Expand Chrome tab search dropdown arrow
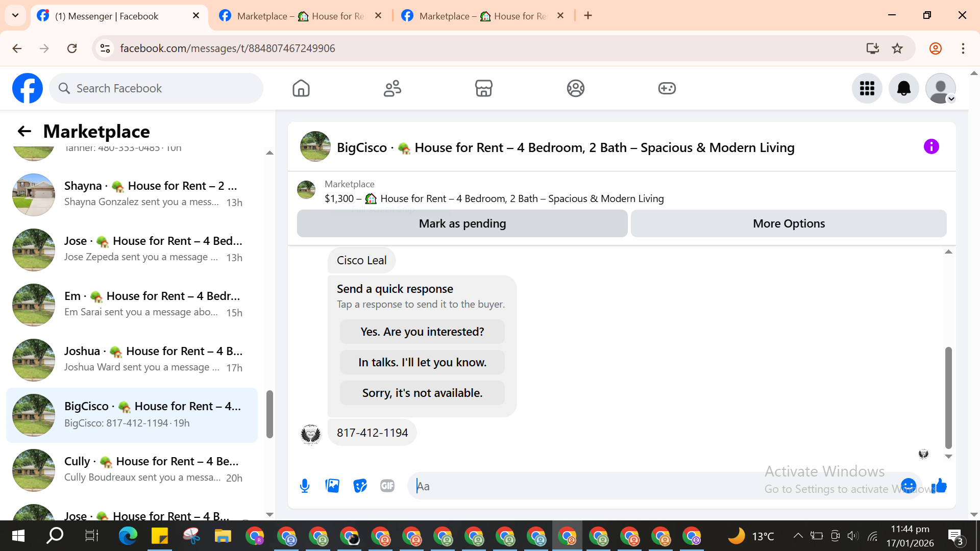 pos(15,15)
